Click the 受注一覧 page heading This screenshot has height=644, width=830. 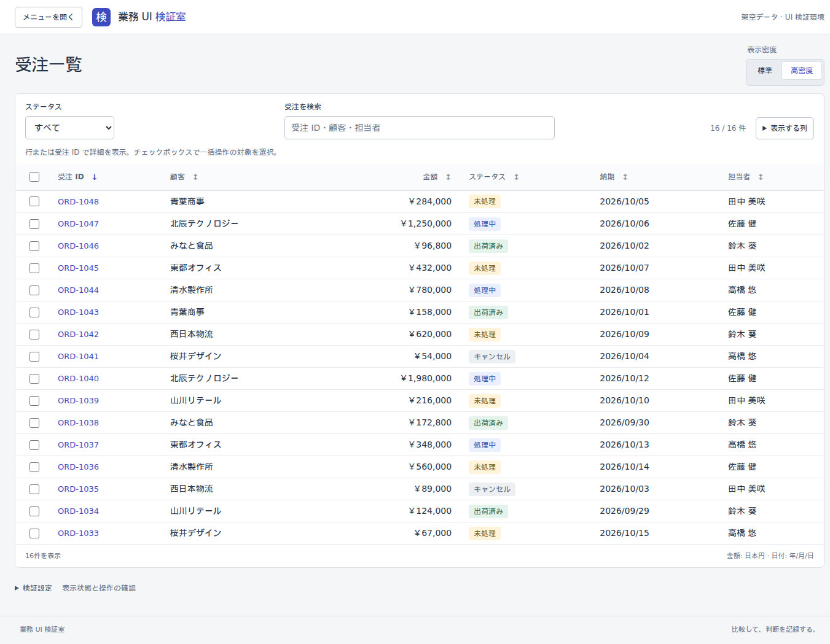[x=49, y=64]
